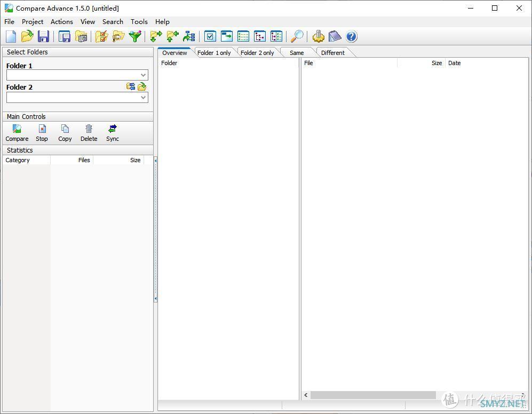Switch to the Different tab
This screenshot has height=414, width=532.
(332, 53)
